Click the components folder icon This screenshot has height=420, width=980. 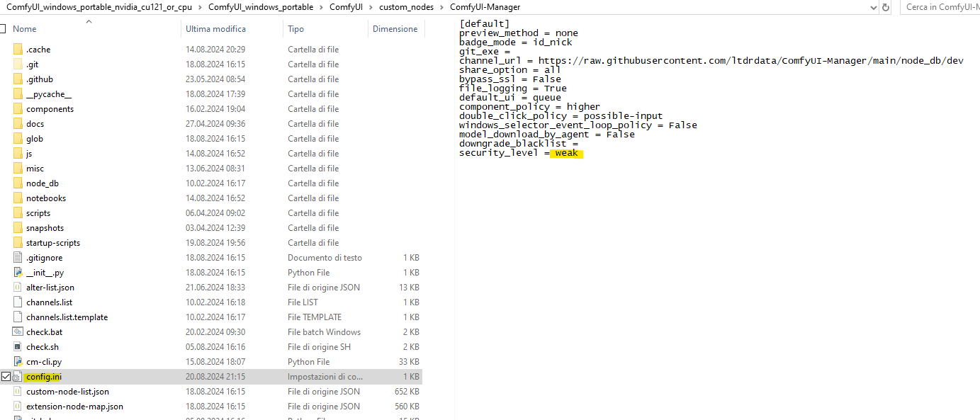18,109
